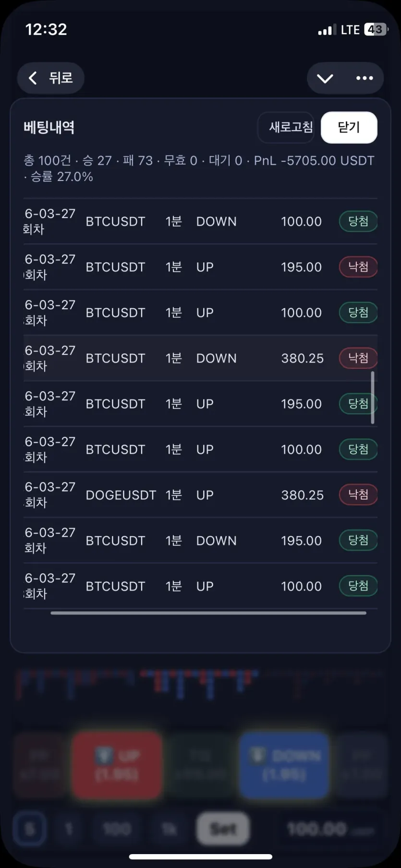The image size is (401, 868).
Task: Close betting history with 닫기
Action: (x=349, y=127)
